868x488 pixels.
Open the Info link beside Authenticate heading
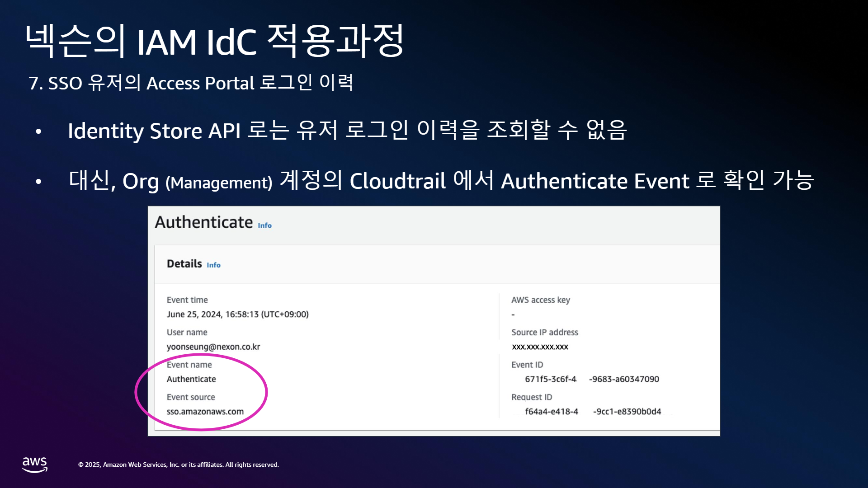[x=264, y=225]
